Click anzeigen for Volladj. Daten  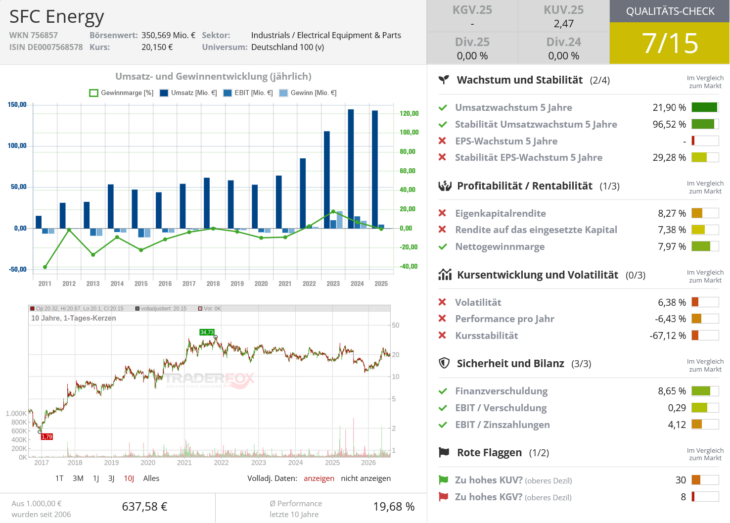pyautogui.click(x=318, y=478)
